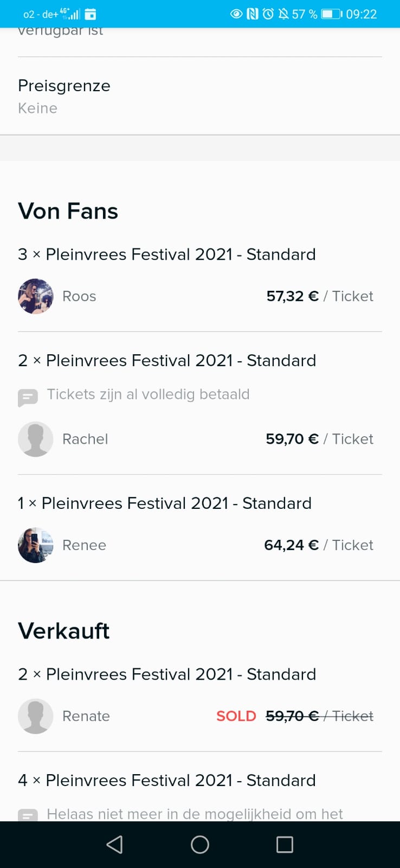Screen dimensions: 400x868
Task: Tap Rachel's default avatar icon
Action: click(x=36, y=439)
